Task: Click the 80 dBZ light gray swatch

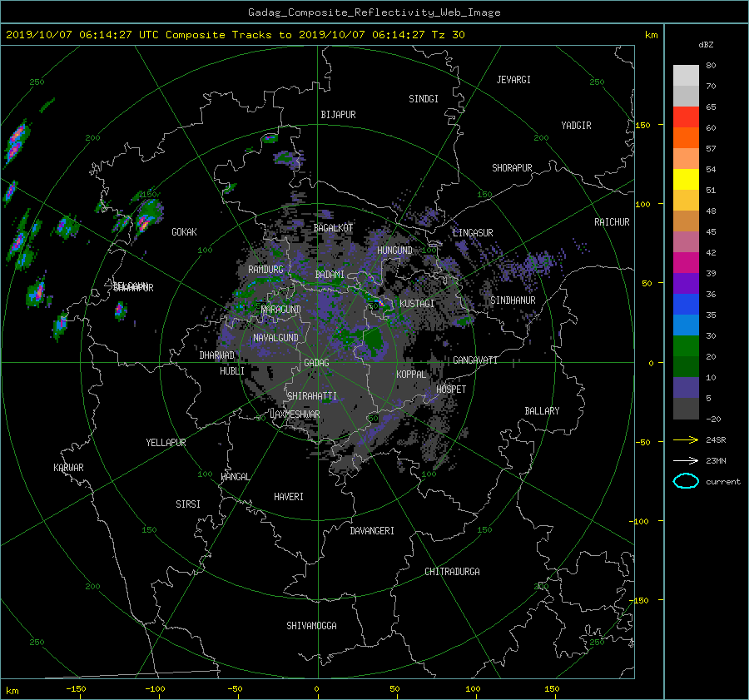Action: tap(686, 76)
